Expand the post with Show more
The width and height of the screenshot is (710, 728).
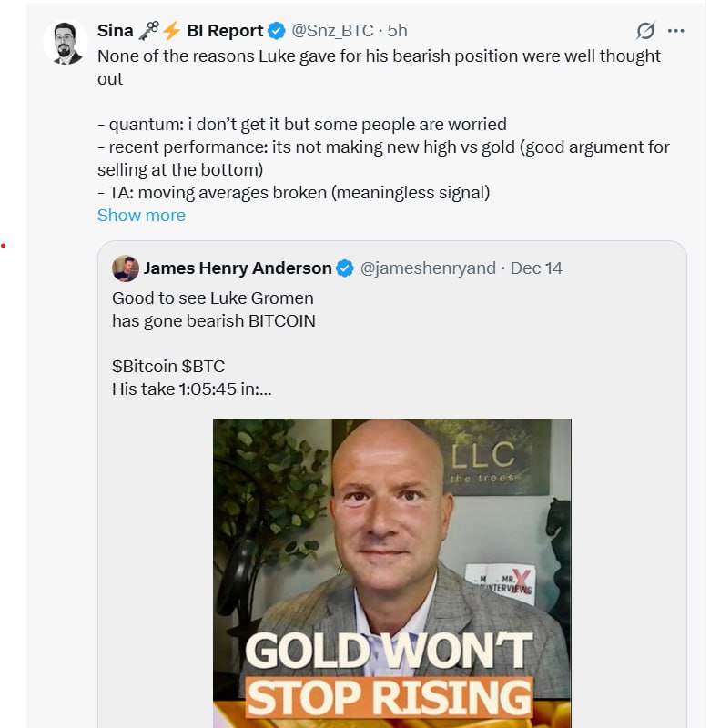141,216
